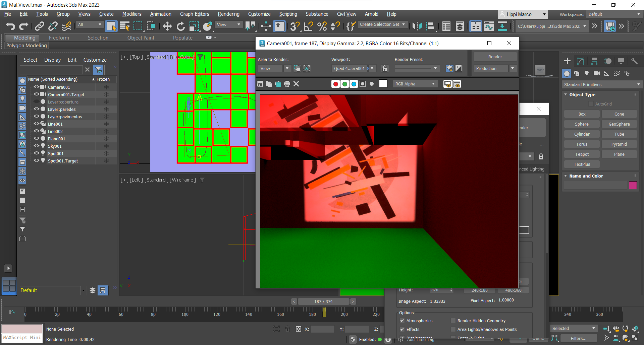644x345 pixels.
Task: Activate Bind to Space Warp tool
Action: (67, 26)
